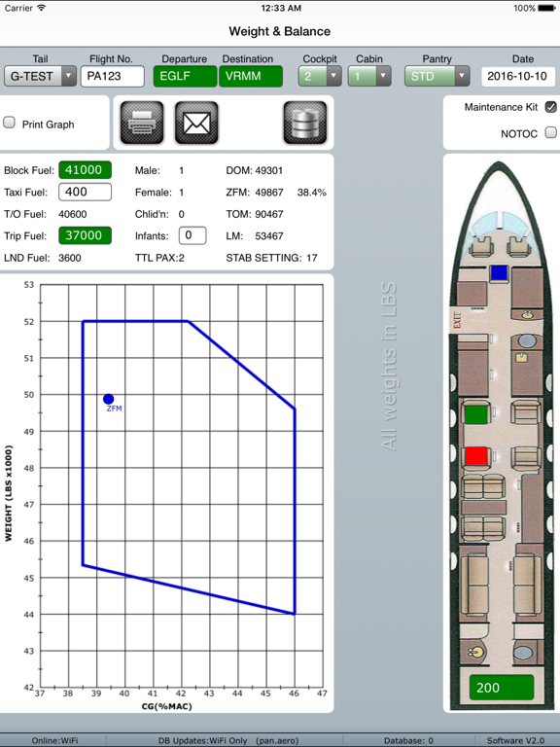Tap the Weight & Balance title
Screen dimensions: 560x747
280,31
